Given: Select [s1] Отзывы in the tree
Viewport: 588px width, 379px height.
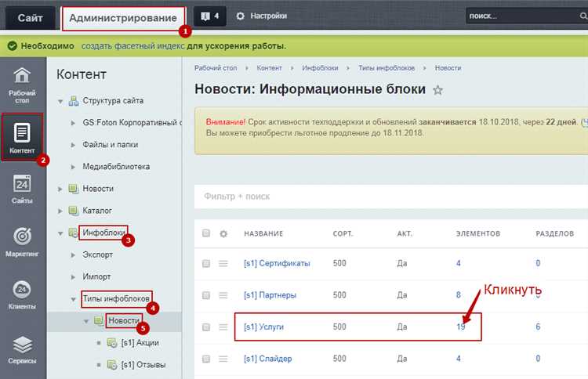Looking at the screenshot, I should (143, 365).
